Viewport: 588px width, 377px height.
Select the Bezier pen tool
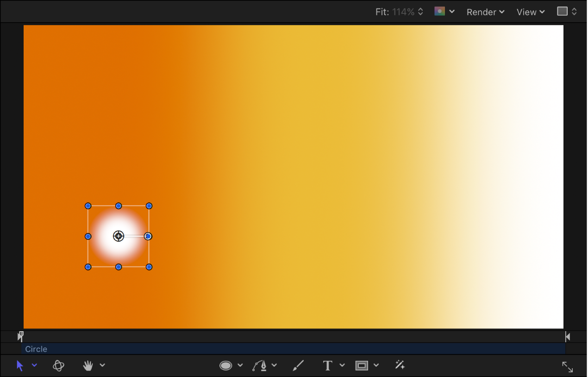[260, 365]
